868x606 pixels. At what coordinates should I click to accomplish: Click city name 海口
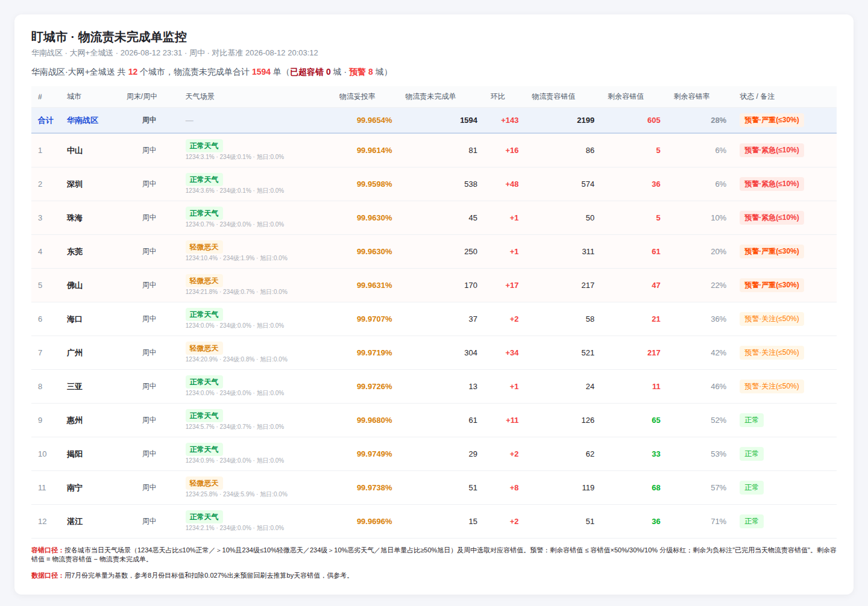(75, 319)
